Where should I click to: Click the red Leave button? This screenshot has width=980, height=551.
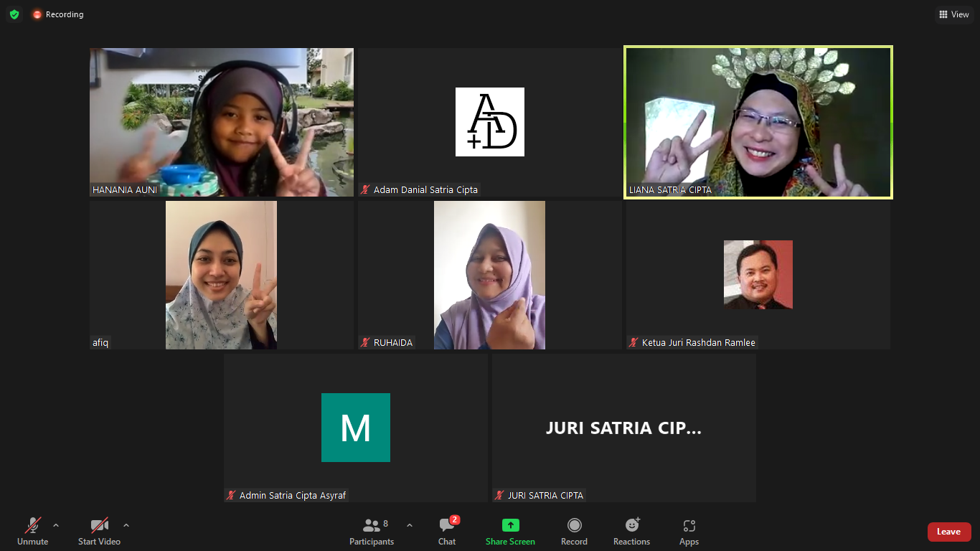pyautogui.click(x=948, y=532)
